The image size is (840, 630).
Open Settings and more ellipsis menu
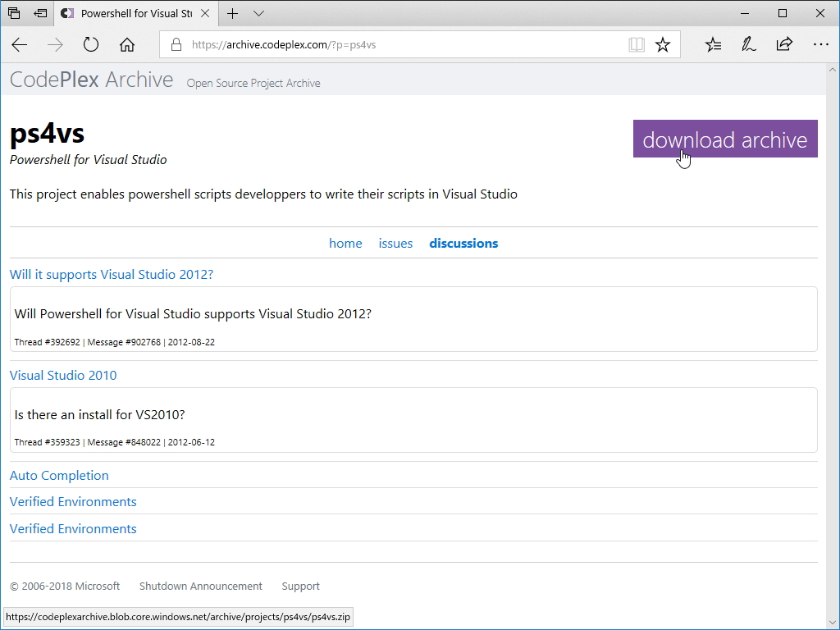click(820, 45)
